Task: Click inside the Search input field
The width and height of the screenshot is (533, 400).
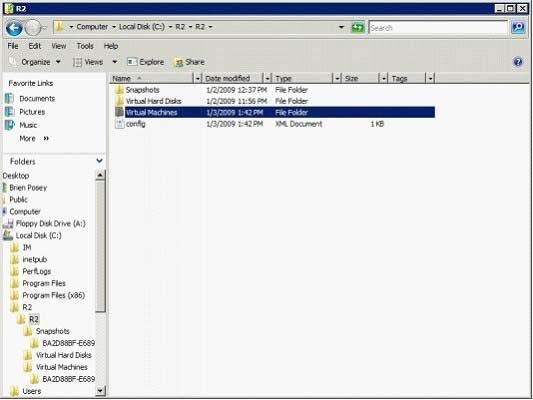Action: (438, 28)
